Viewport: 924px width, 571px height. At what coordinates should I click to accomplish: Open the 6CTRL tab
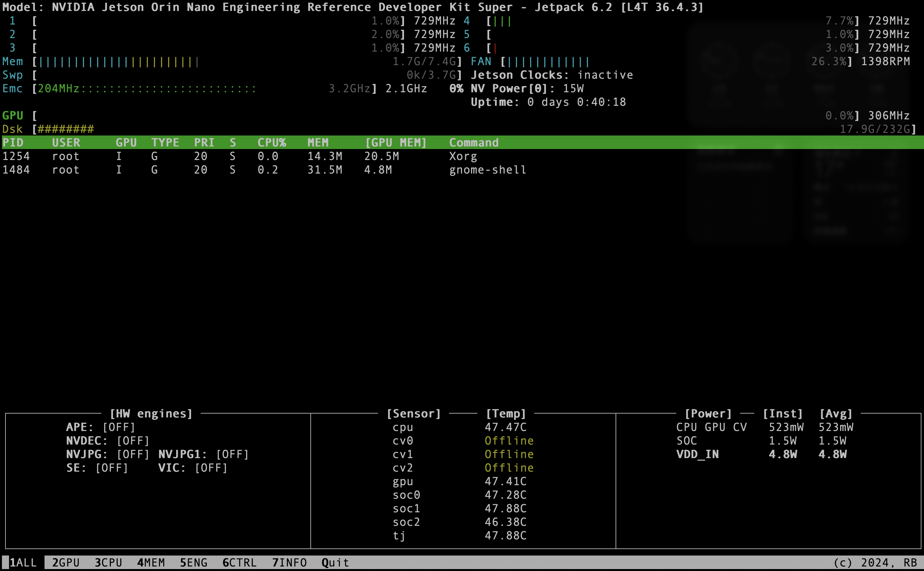point(239,563)
